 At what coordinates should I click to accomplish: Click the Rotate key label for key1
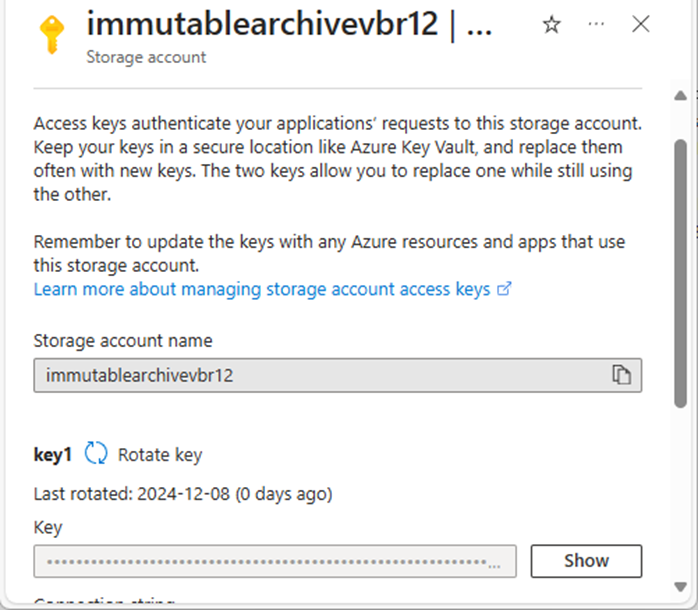pos(160,455)
